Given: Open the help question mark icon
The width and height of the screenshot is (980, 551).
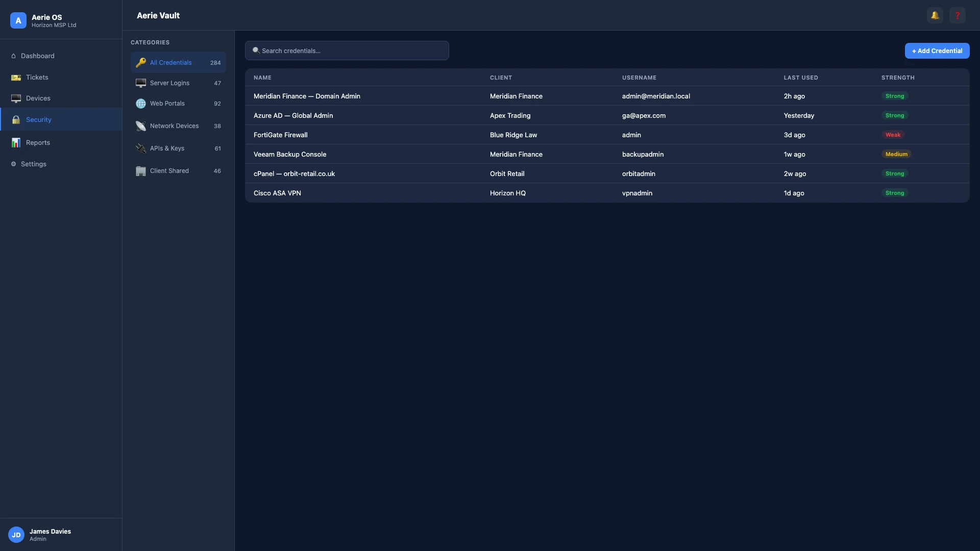Looking at the screenshot, I should 957,15.
